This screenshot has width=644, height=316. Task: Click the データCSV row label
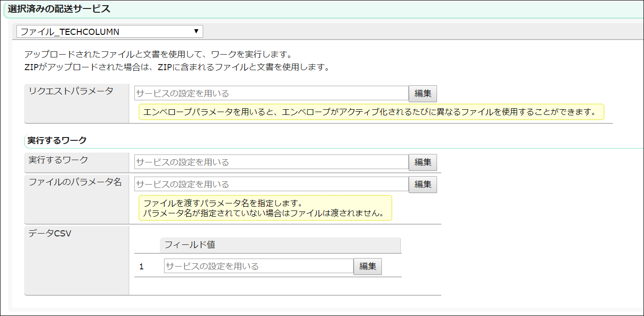pos(50,233)
